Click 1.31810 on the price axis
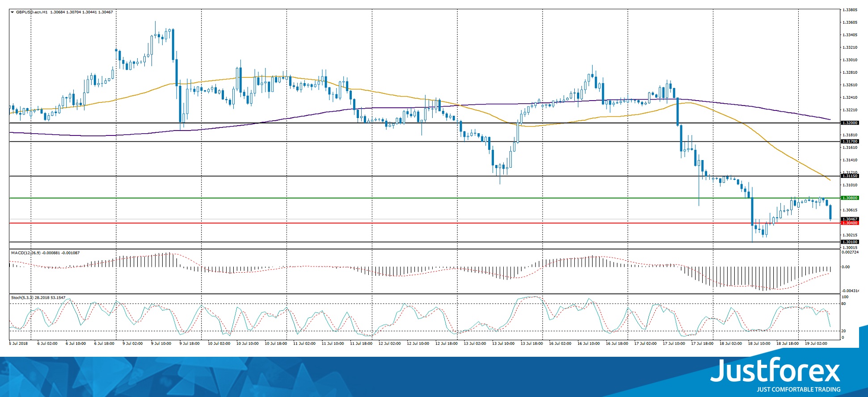868x397 pixels. [x=850, y=135]
